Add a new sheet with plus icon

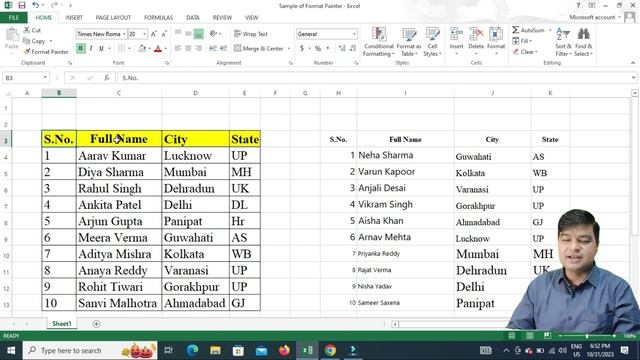[x=96, y=324]
